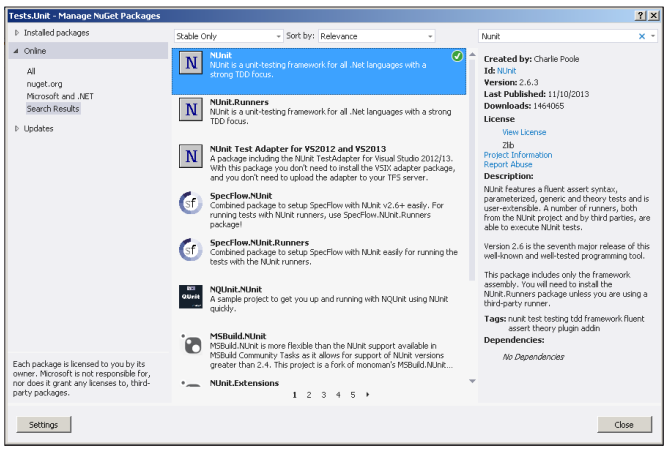Open the View License link
Image resolution: width=669 pixels, height=449 pixels.
pyautogui.click(x=524, y=132)
